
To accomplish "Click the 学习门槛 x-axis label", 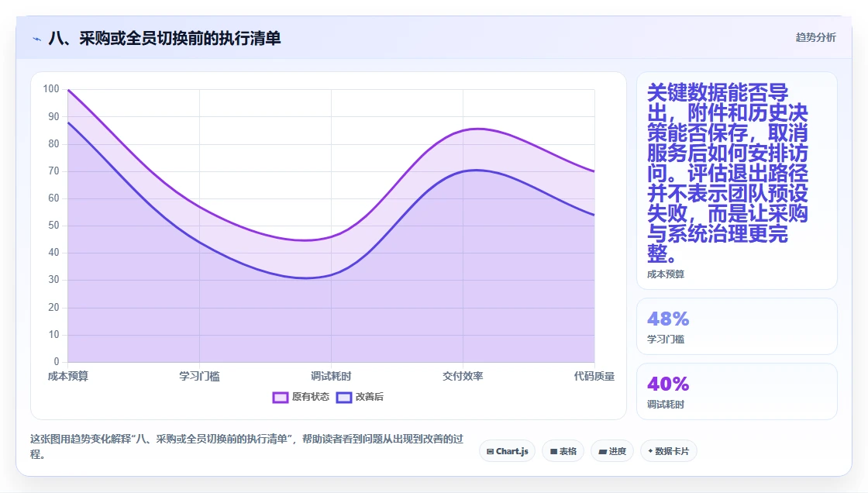I will tap(199, 376).
